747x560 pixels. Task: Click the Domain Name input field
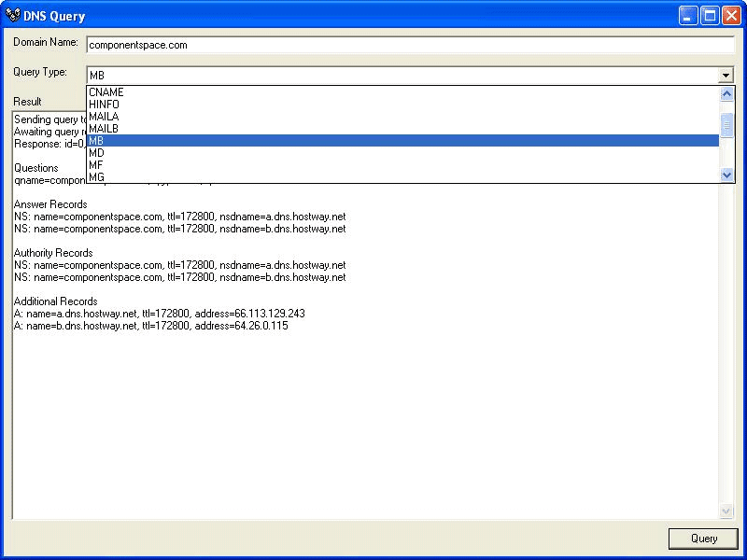(411, 45)
